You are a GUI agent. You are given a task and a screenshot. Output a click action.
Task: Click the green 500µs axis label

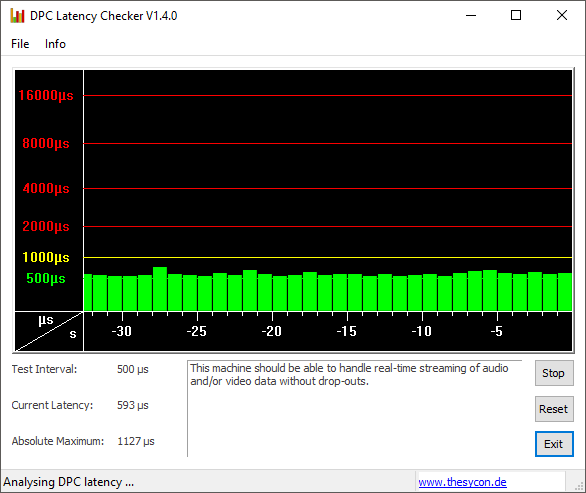(x=46, y=278)
